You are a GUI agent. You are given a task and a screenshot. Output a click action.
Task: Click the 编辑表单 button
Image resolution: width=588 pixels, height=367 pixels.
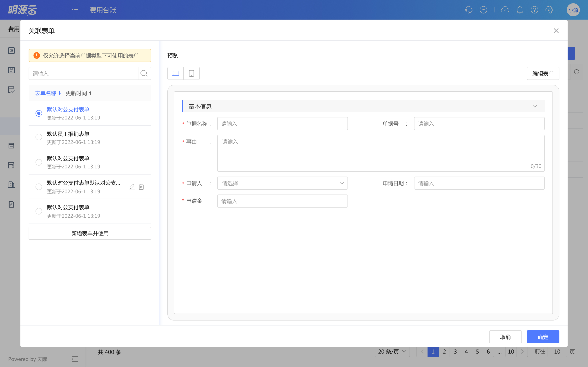pyautogui.click(x=542, y=73)
